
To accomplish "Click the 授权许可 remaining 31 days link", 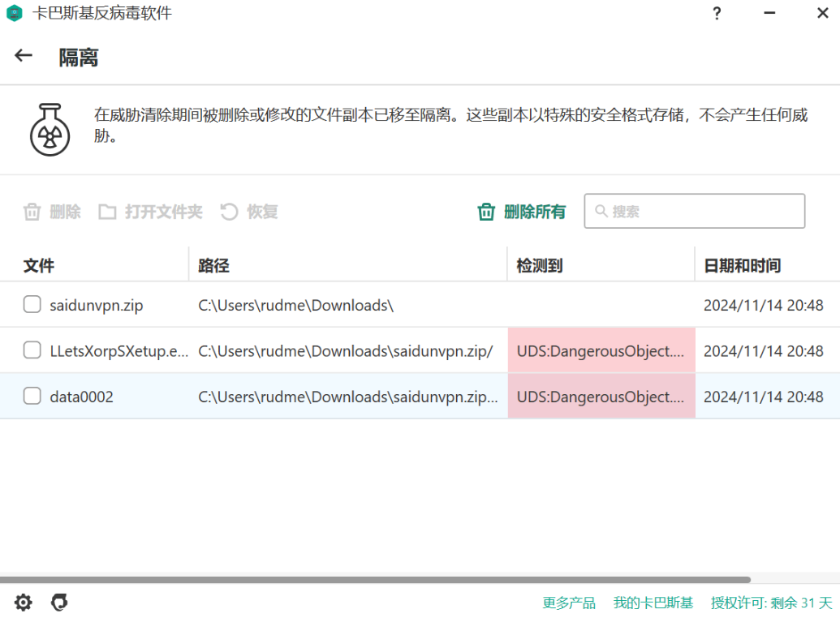I will click(771, 603).
